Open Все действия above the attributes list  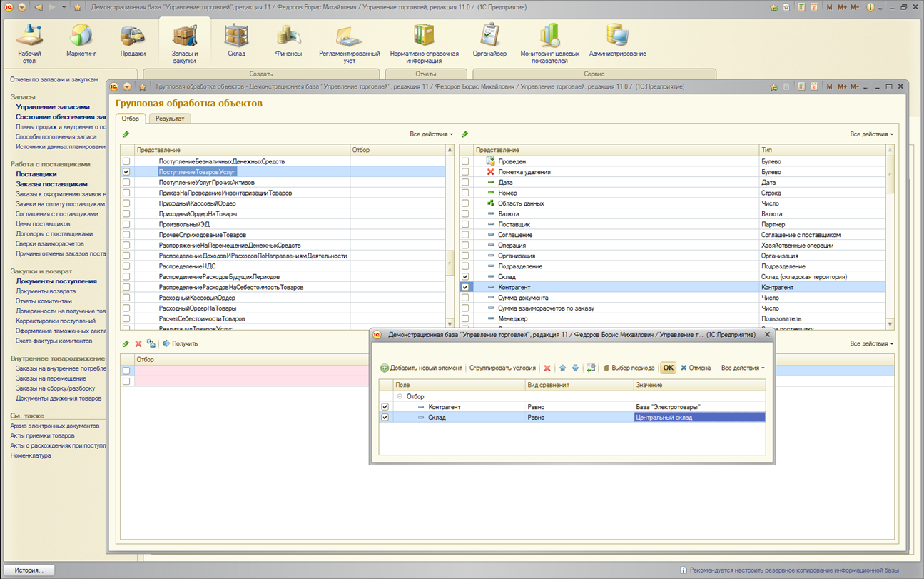point(872,134)
